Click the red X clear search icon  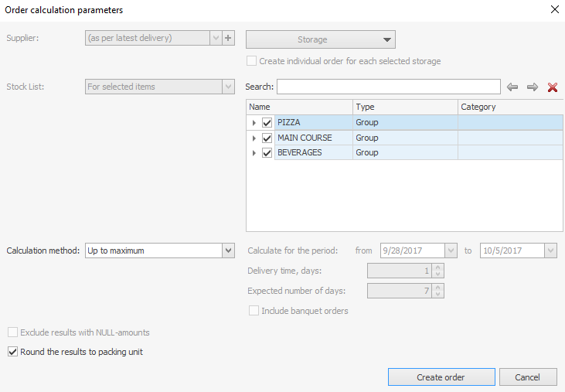pyautogui.click(x=553, y=87)
